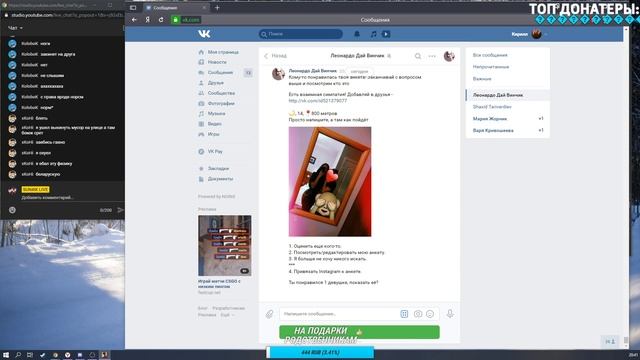Open Сообщения in VK sidebar
This screenshot has height=360, width=640.
coord(220,72)
